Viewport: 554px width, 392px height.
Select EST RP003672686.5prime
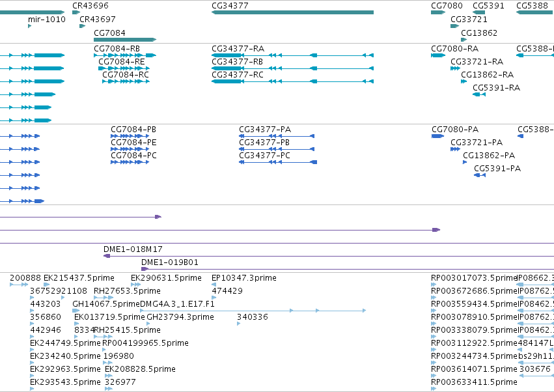coord(474,291)
